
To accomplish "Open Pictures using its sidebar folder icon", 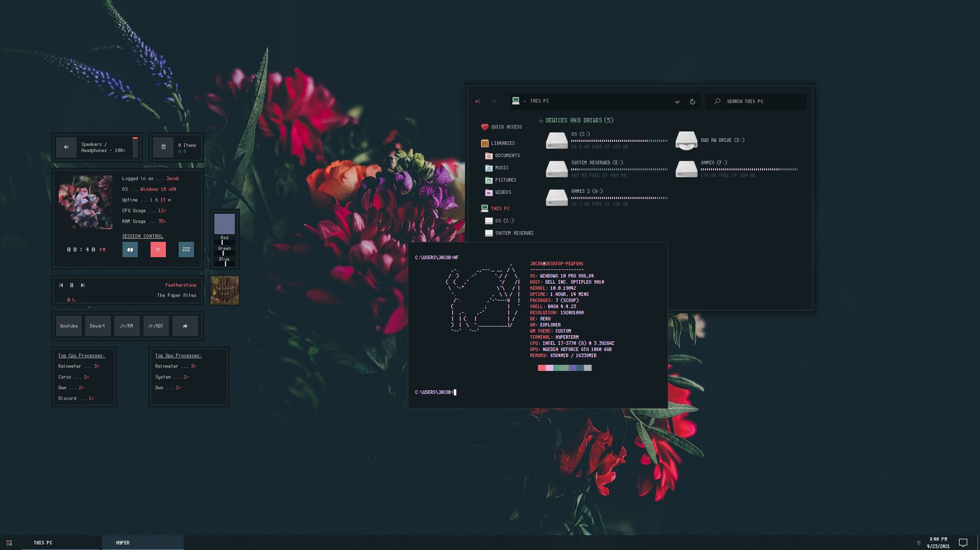I will [x=488, y=180].
